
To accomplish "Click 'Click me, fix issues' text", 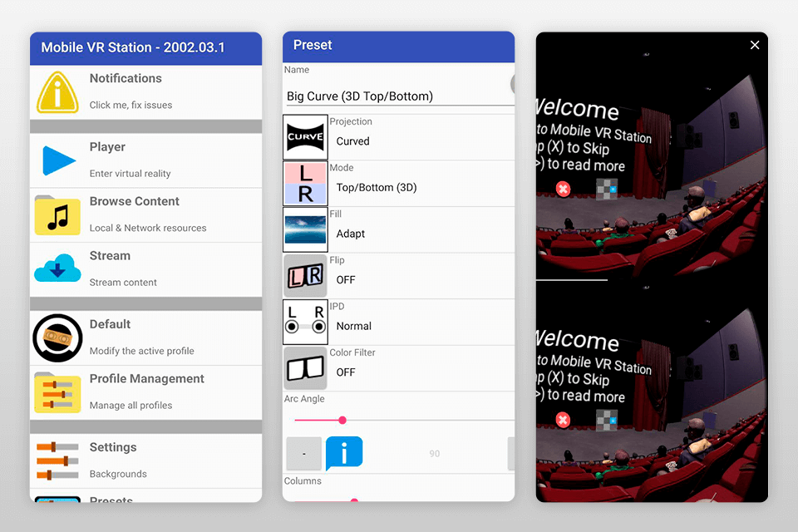I will [x=131, y=105].
